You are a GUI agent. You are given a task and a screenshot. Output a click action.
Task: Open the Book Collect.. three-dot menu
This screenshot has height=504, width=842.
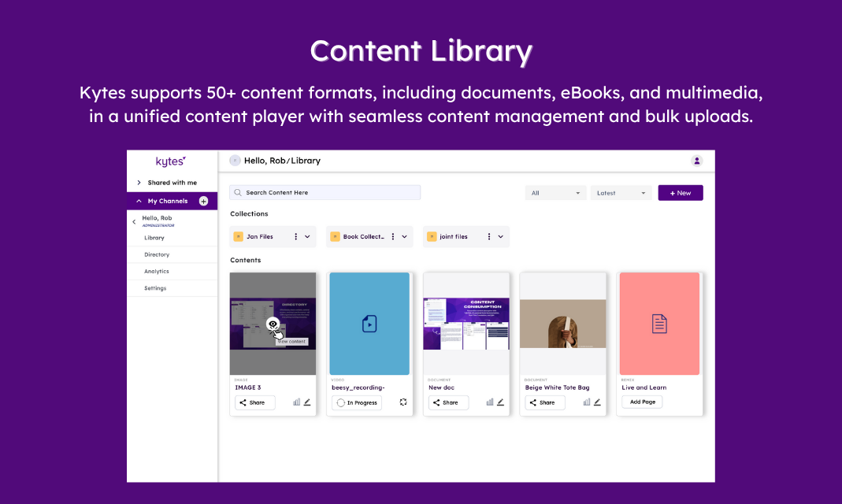point(393,237)
